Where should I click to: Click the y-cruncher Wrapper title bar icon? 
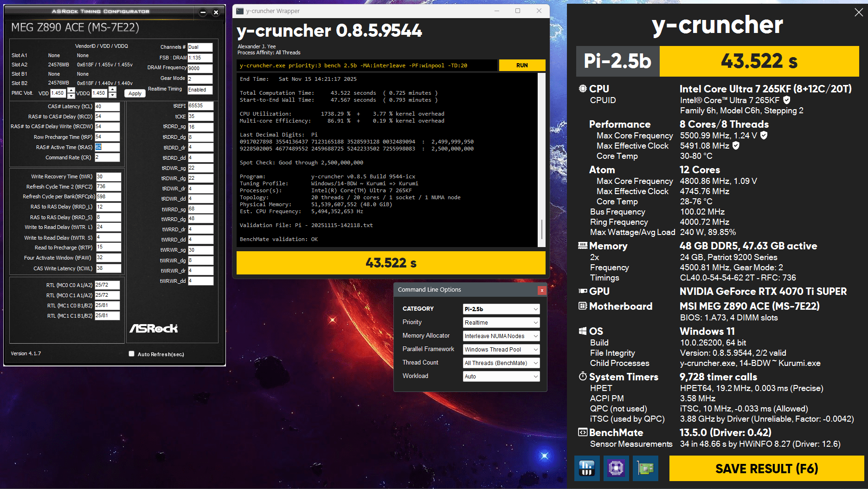(x=240, y=11)
